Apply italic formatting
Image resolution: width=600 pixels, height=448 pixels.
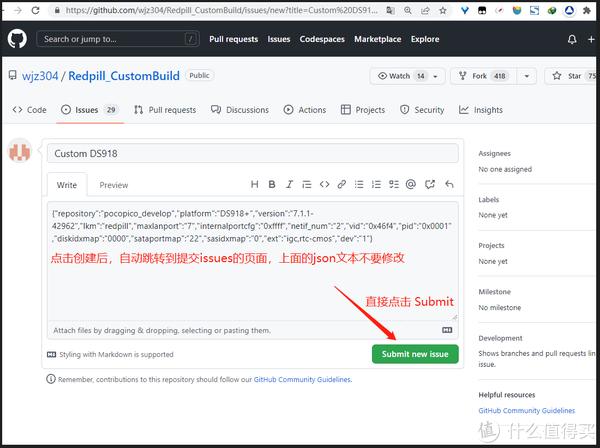pyautogui.click(x=289, y=184)
